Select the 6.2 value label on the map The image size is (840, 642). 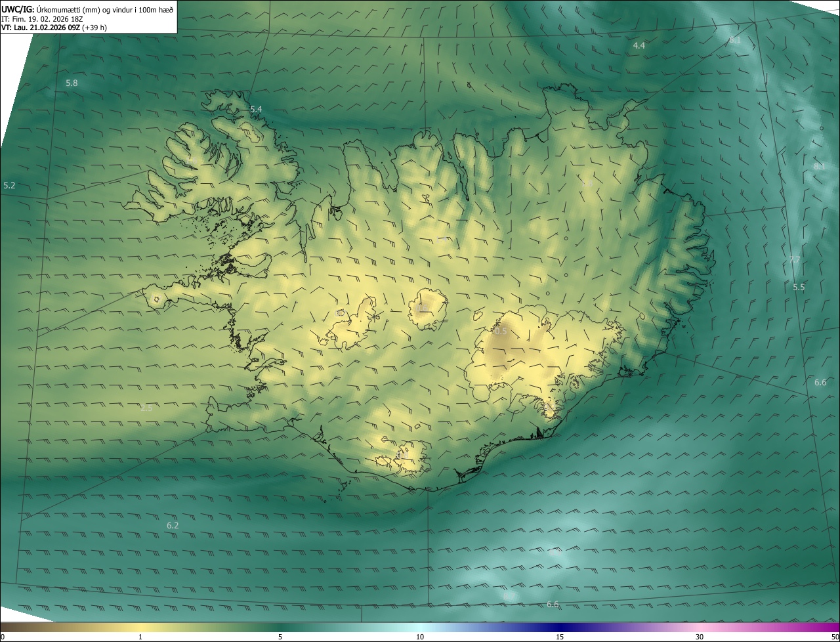click(173, 525)
